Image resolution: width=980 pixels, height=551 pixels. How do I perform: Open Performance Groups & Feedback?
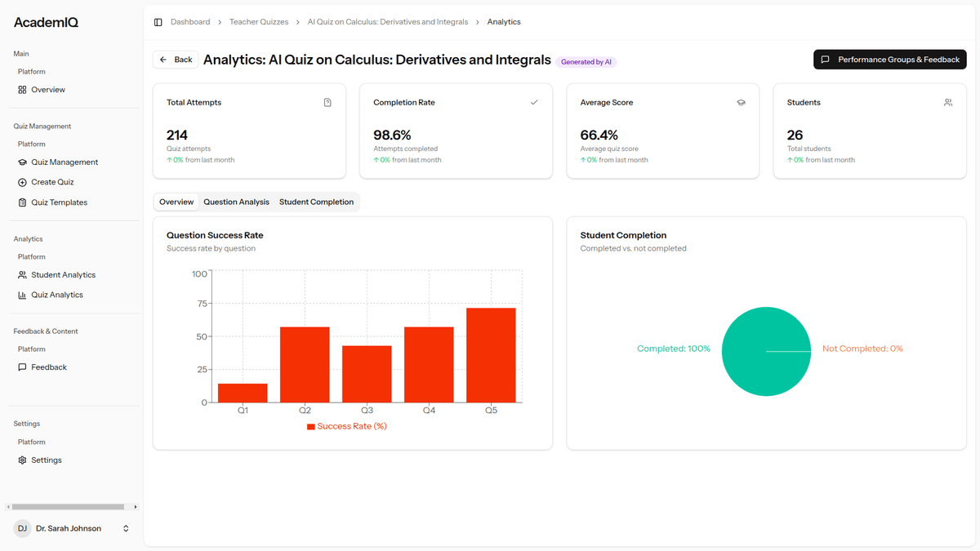[889, 59]
